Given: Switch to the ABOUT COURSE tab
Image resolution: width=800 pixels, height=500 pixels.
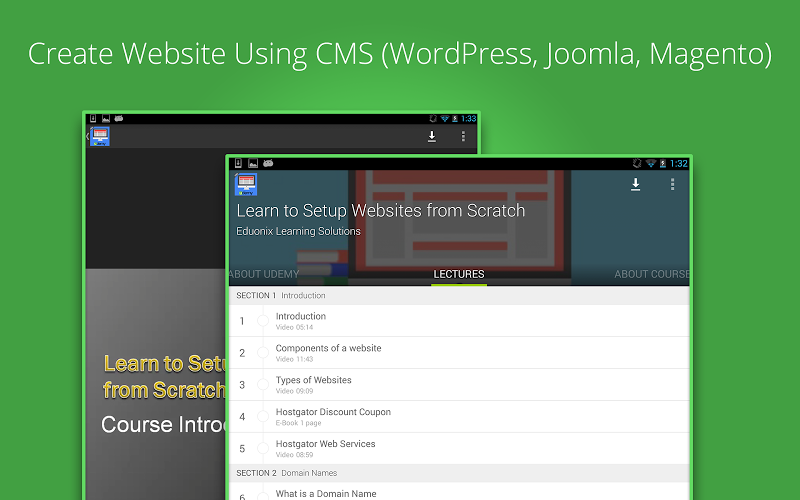Looking at the screenshot, I should [652, 274].
